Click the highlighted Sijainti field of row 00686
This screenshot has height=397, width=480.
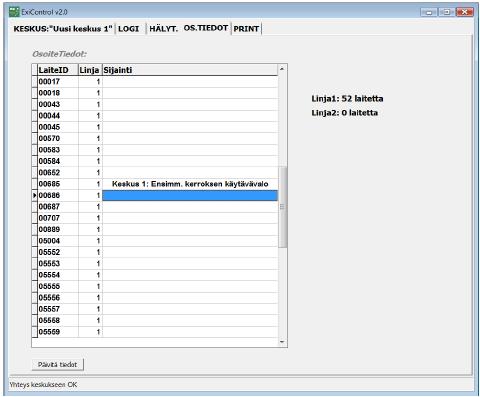coord(190,195)
